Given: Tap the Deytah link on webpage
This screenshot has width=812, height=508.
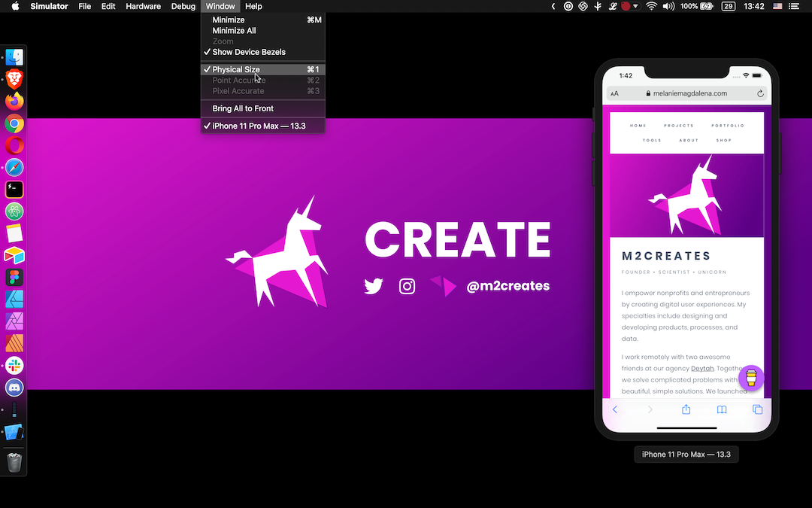Looking at the screenshot, I should 702,368.
